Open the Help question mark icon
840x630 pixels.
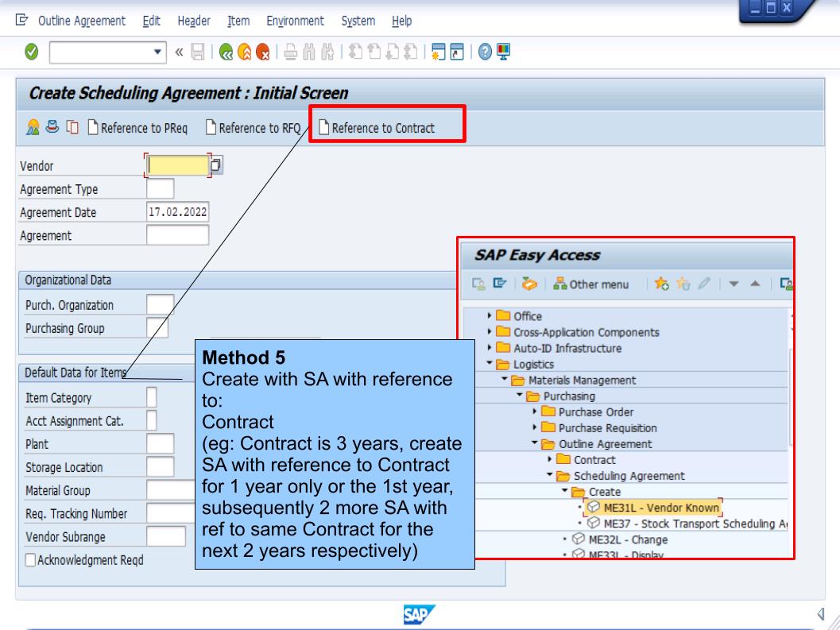pos(485,52)
